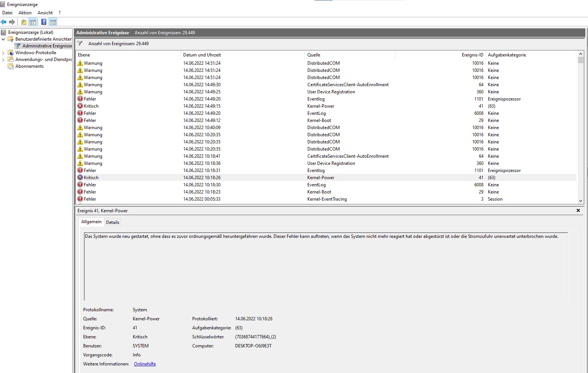Click the filter funnel icon beside Anzahl von Ereignissen
This screenshot has height=373, width=588.
[x=80, y=44]
